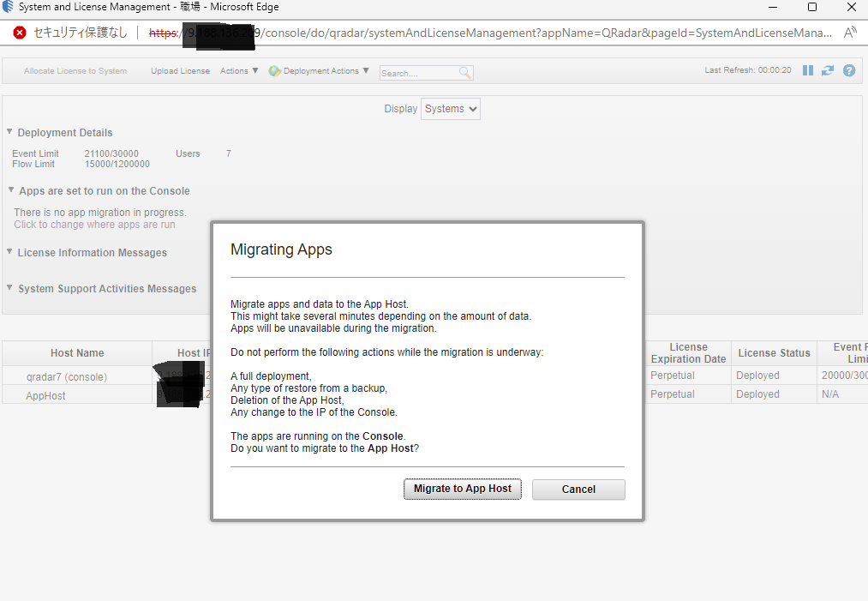Click Perpetual cell in qradar7 row
Image resolution: width=868 pixels, height=601 pixels.
tap(672, 375)
